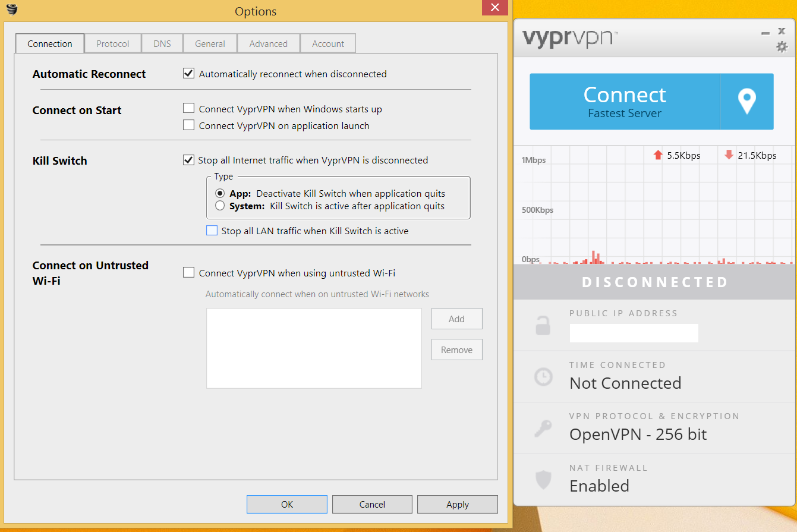Click the Options window title bar app icon

(11, 9)
